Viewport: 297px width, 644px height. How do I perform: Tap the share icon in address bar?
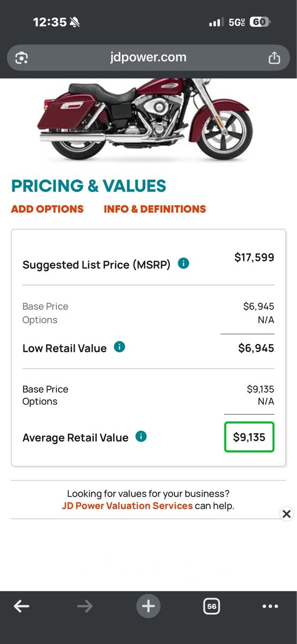pyautogui.click(x=274, y=57)
